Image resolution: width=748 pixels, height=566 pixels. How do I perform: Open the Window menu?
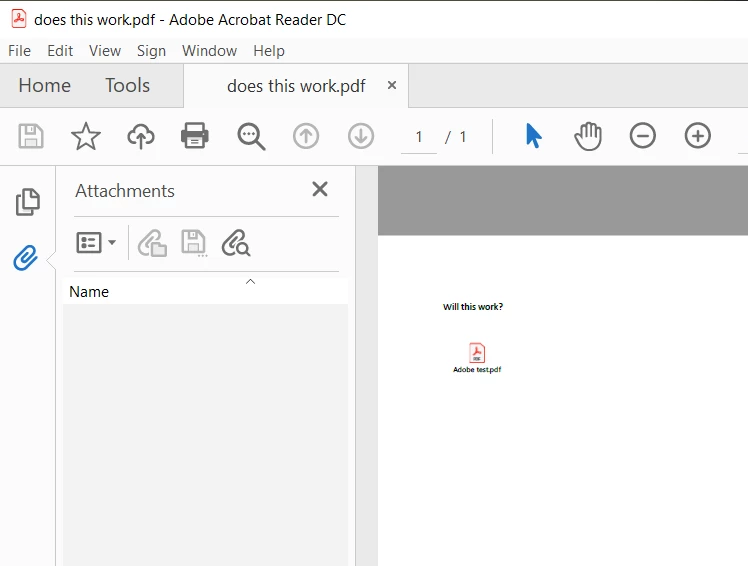coord(209,51)
